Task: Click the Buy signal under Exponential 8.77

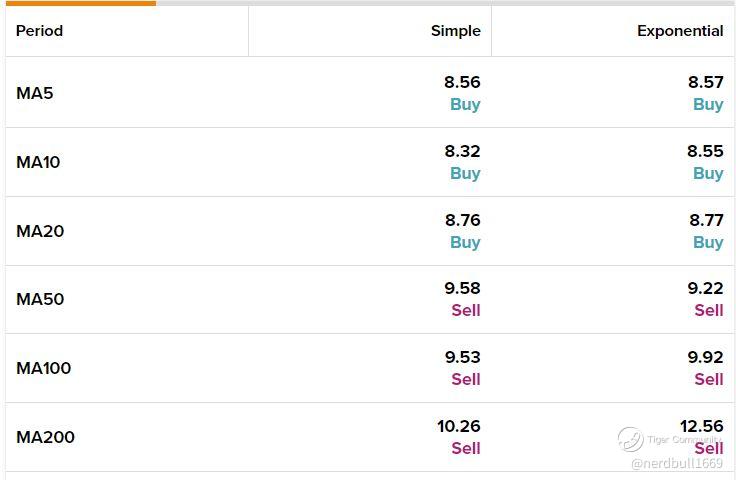Action: point(708,242)
